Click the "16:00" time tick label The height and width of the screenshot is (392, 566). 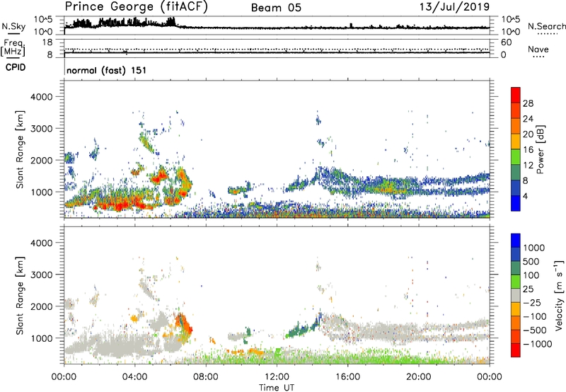click(x=347, y=377)
